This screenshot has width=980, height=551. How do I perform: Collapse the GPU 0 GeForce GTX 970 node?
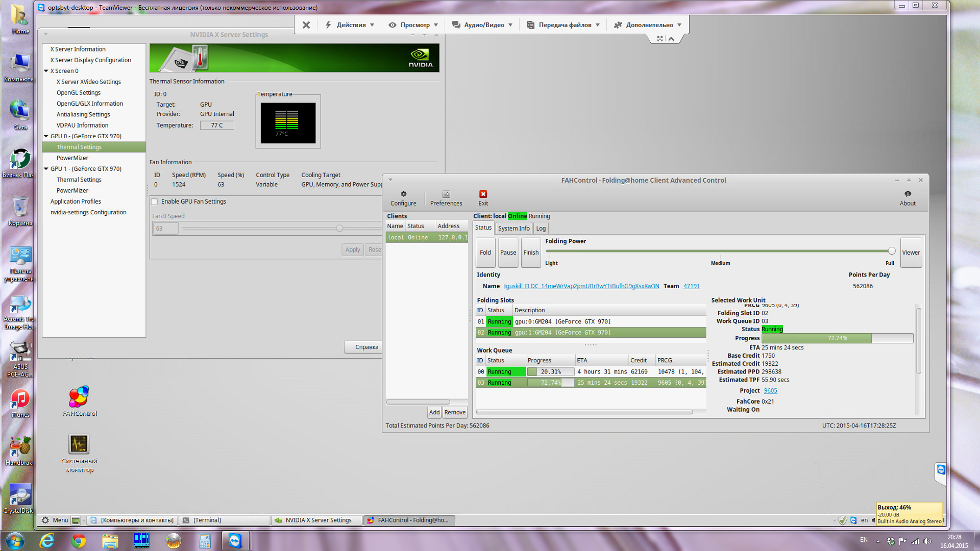(46, 136)
